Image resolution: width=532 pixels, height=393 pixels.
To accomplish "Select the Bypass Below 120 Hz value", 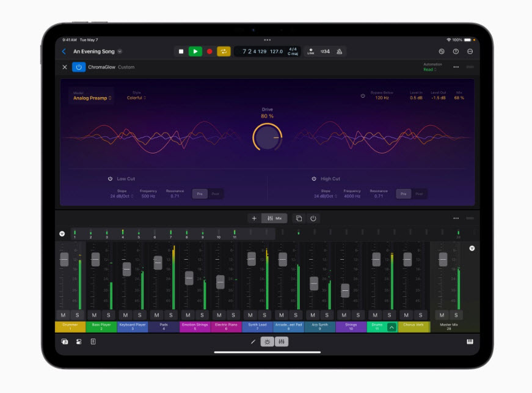I will tap(382, 98).
